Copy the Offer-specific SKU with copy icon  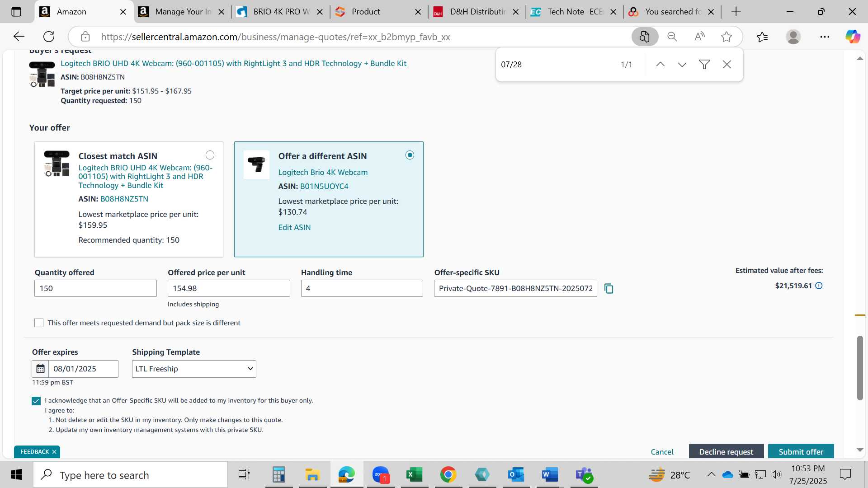(x=609, y=288)
